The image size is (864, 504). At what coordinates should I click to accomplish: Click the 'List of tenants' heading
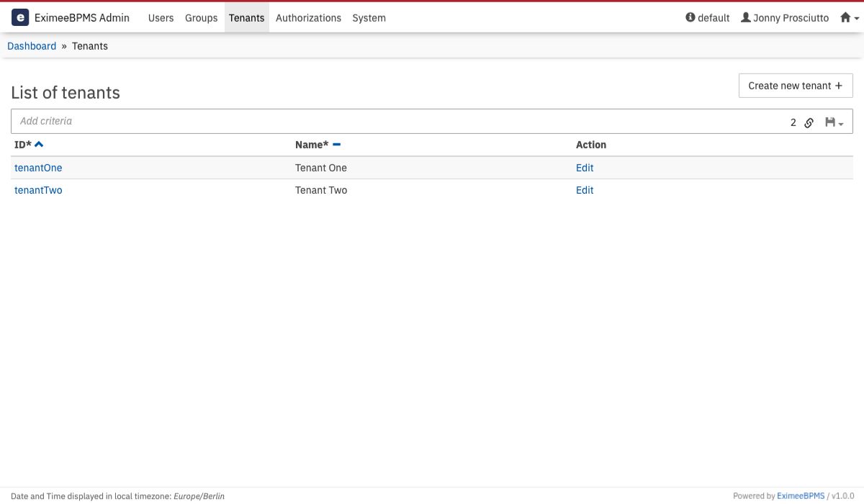66,93
